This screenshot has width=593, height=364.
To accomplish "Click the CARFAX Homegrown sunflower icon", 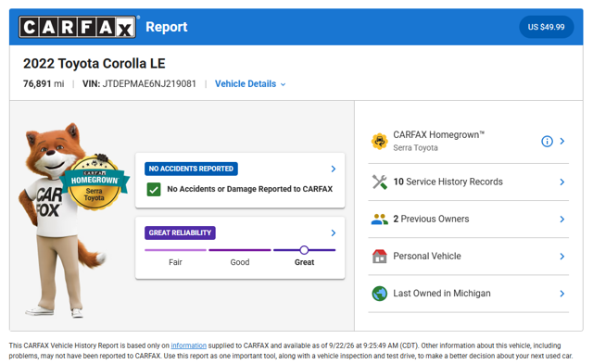I will click(x=379, y=142).
